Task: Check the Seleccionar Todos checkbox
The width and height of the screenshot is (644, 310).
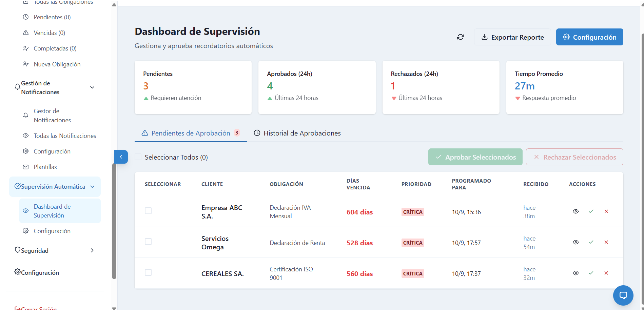Action: 138,157
